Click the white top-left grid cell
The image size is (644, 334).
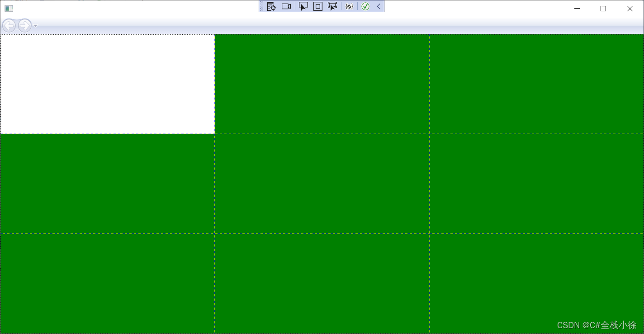108,84
